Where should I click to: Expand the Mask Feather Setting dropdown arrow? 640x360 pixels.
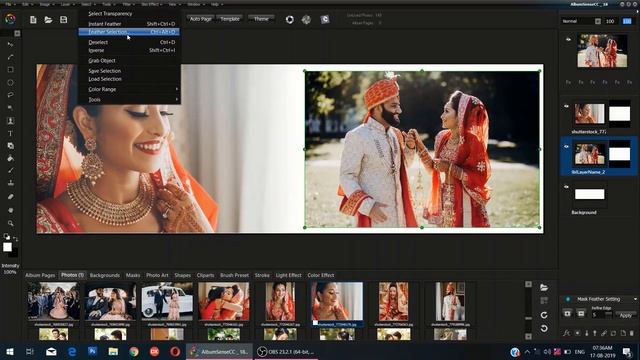click(635, 299)
